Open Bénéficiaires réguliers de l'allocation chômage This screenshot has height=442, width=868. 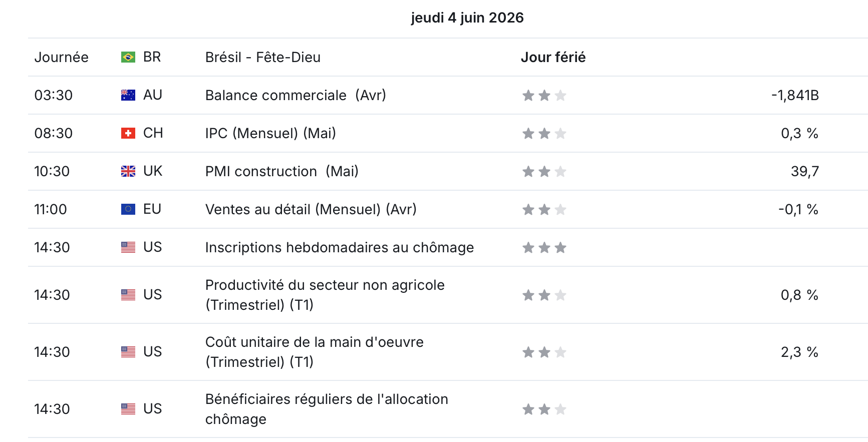point(327,409)
